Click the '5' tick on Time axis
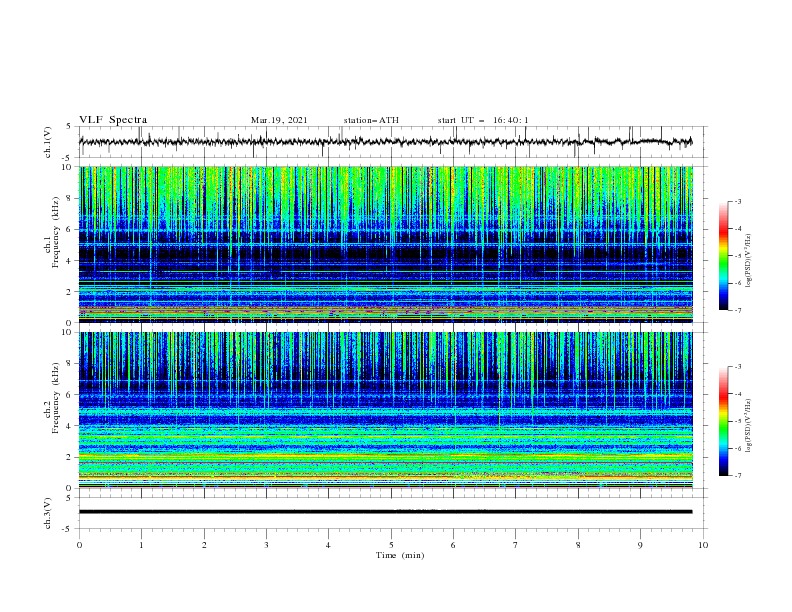Viewport: 792px width, 612px height. (x=391, y=545)
